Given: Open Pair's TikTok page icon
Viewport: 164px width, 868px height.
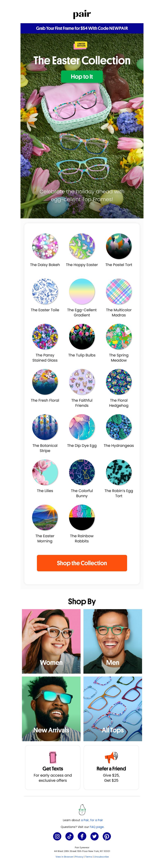Looking at the screenshot, I should coord(69,836).
